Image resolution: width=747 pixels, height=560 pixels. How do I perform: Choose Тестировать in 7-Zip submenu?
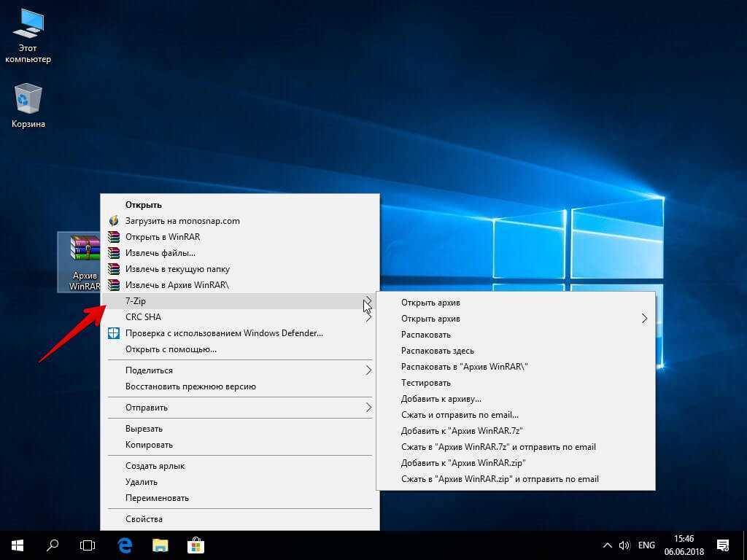point(516,383)
